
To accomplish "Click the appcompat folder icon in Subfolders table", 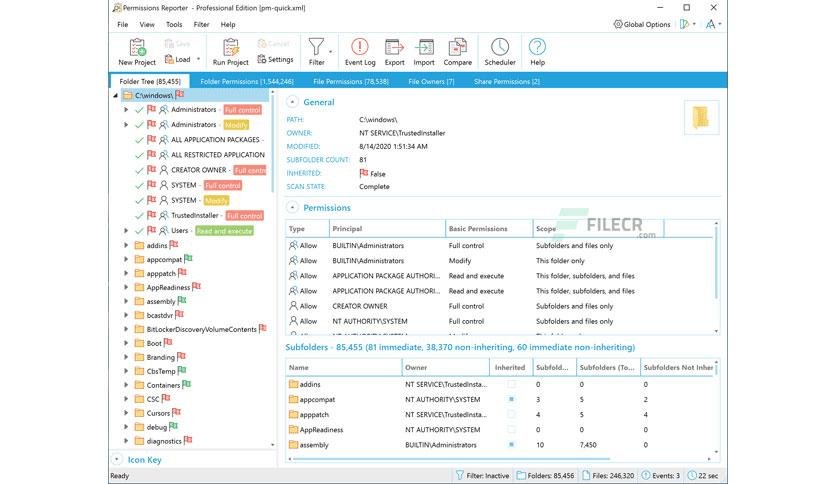I will (x=293, y=399).
